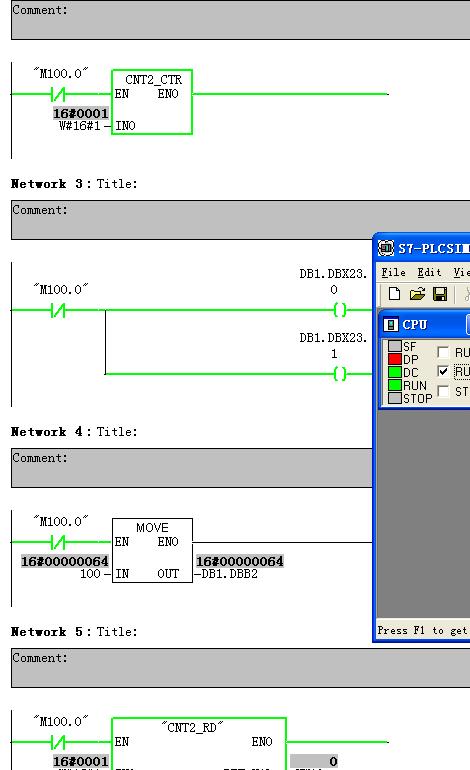Open a simulation using the folder icon
This screenshot has width=470, height=770.
pos(417,294)
